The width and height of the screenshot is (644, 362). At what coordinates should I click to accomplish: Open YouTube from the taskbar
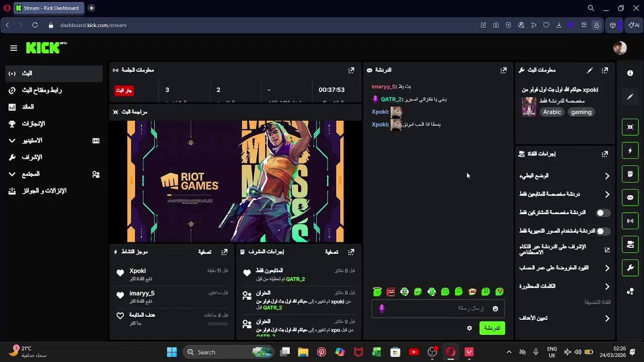(x=414, y=352)
